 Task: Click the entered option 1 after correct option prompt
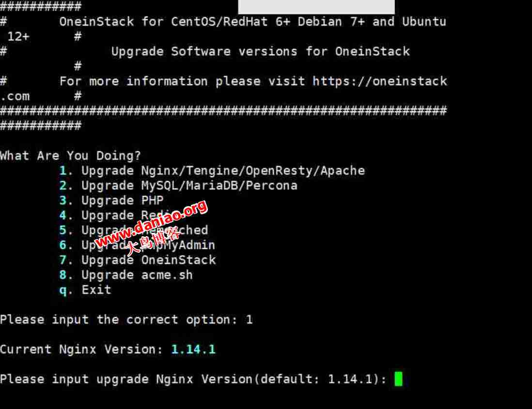pos(250,319)
